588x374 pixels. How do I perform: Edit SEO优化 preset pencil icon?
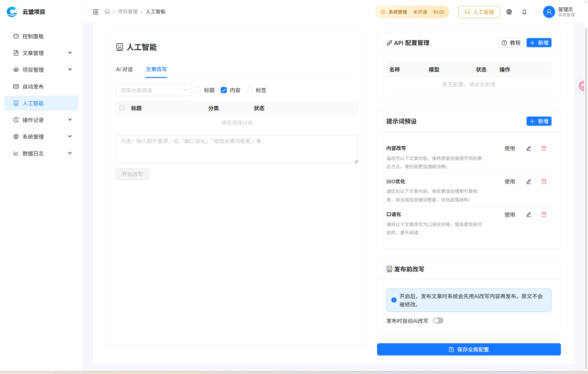click(x=529, y=182)
